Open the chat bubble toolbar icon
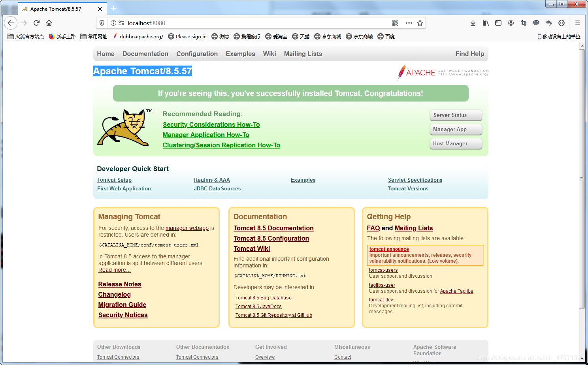This screenshot has height=365, width=588. pyautogui.click(x=536, y=23)
